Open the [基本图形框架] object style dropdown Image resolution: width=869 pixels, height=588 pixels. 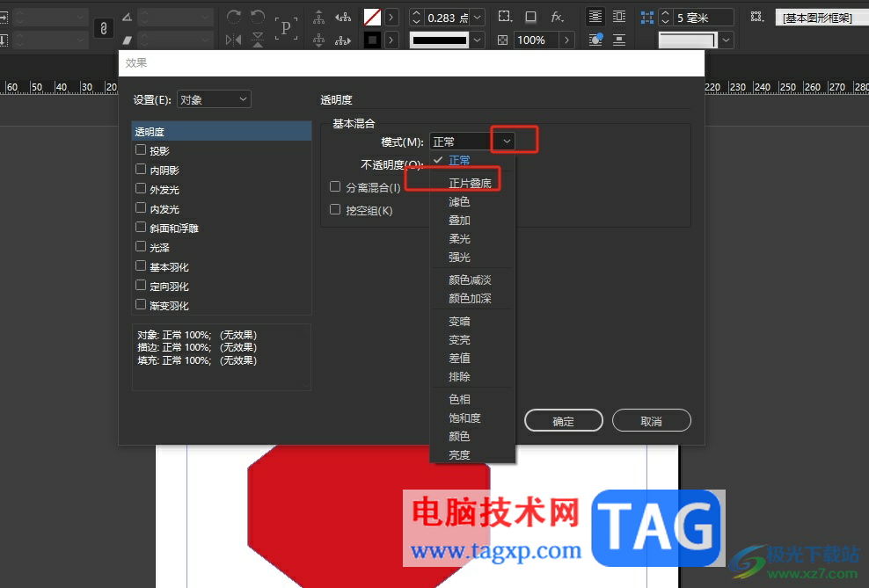click(822, 18)
